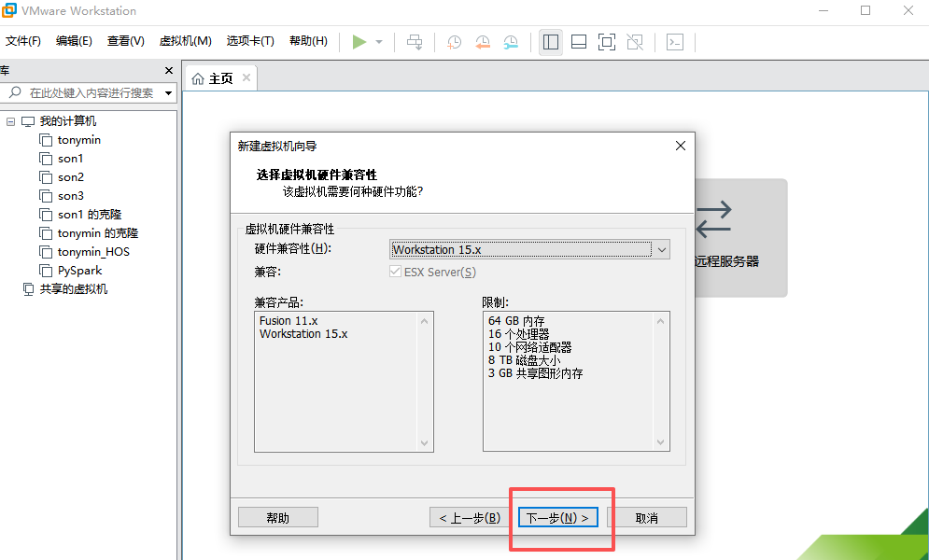Click the 10 个网络适配器 limitation entry

click(529, 347)
